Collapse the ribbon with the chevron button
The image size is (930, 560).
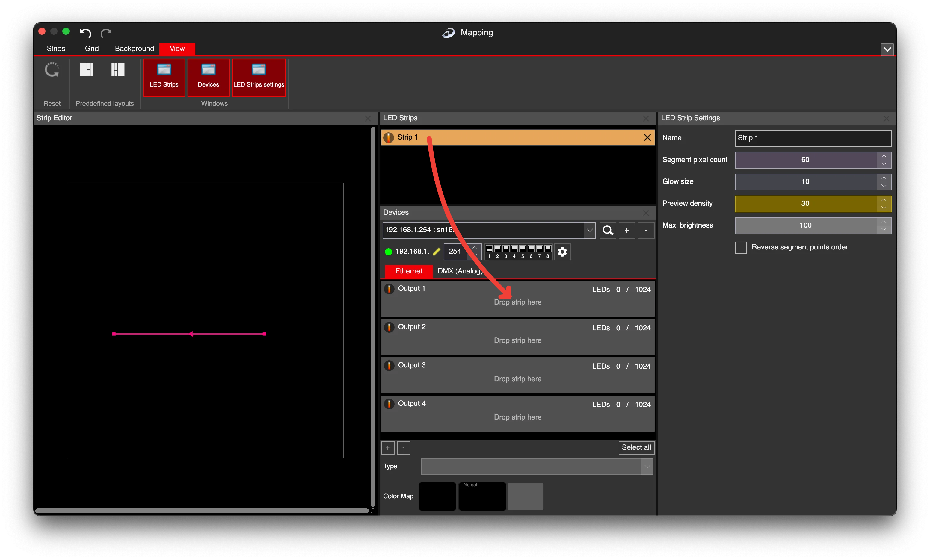point(887,49)
